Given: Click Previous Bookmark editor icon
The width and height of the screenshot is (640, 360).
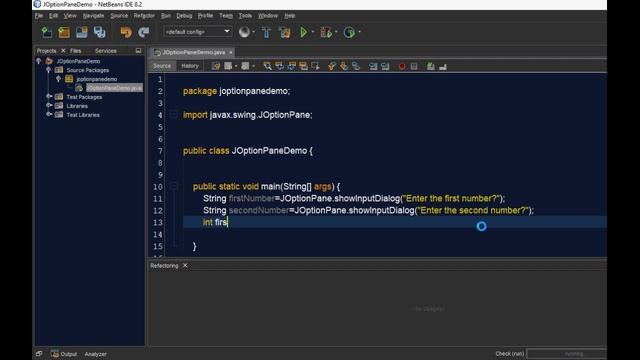Looking at the screenshot, I should [332, 66].
